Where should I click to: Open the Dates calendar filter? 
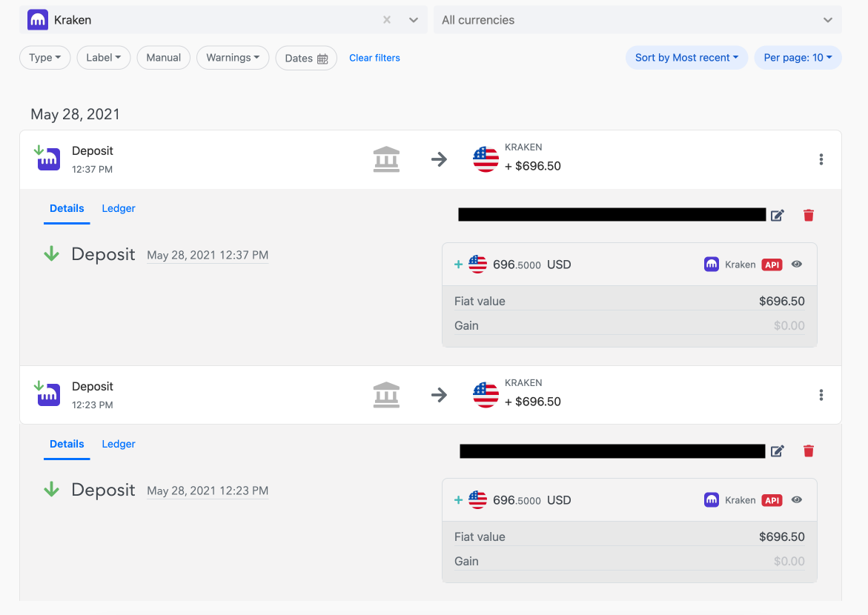pyautogui.click(x=306, y=58)
